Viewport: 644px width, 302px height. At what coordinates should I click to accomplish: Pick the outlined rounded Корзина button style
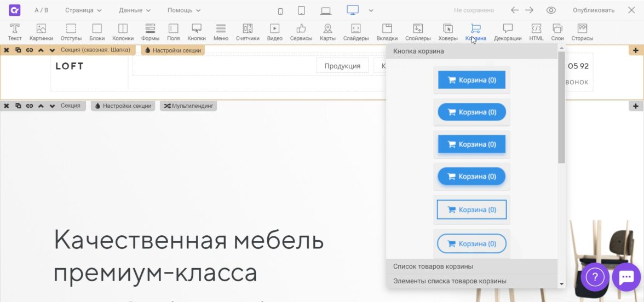(x=472, y=243)
